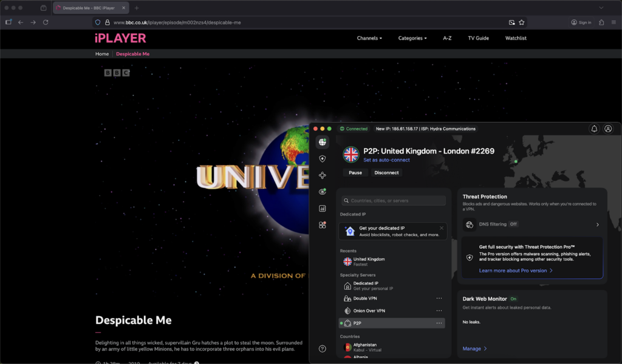
Task: Open the Categories dropdown in iPlayer
Action: pos(412,38)
